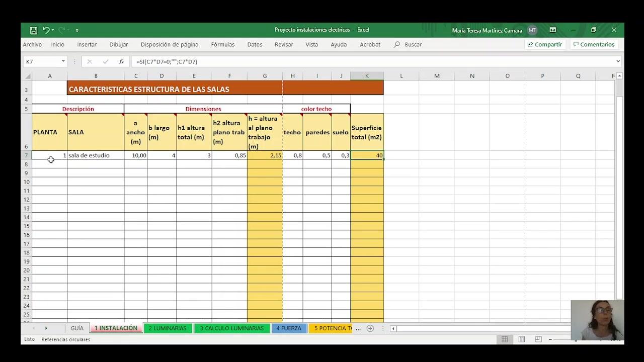
Task: Switch to Page Break Preview
Action: click(x=538, y=339)
